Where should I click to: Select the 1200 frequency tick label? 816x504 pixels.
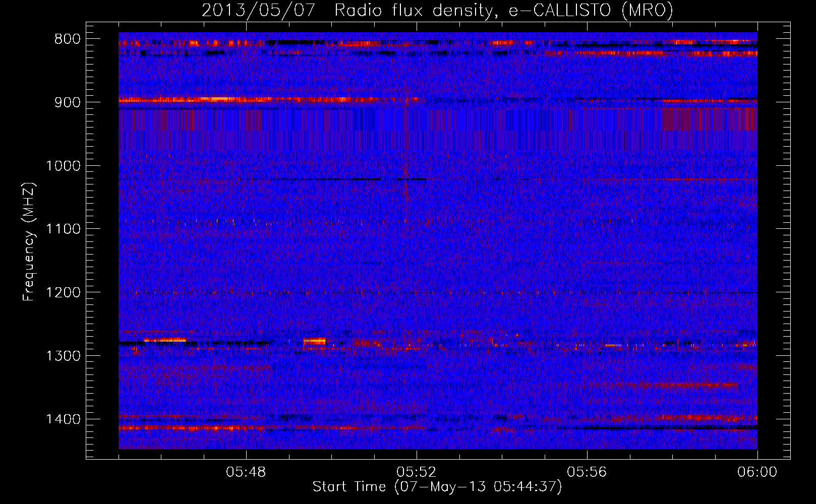[64, 293]
